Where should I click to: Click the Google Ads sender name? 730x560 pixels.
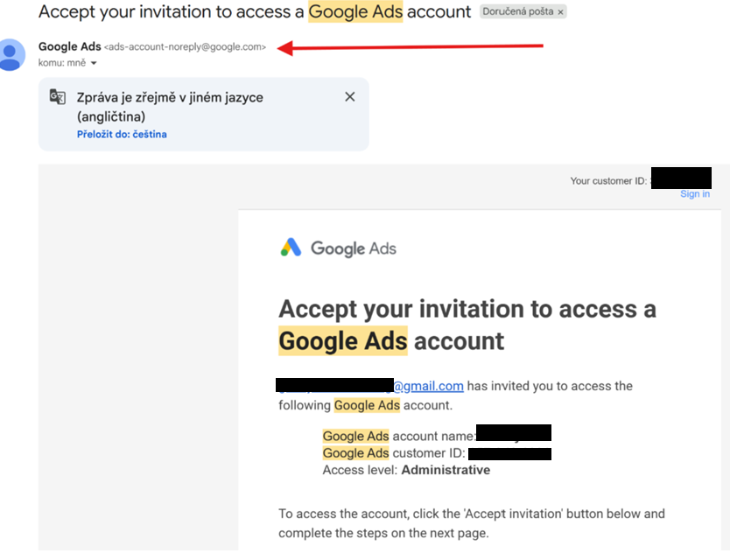[70, 46]
